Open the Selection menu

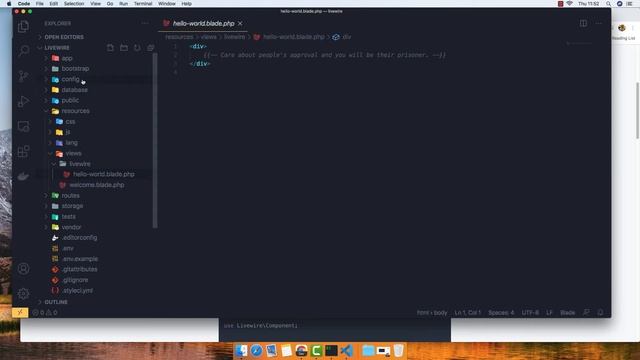point(74,4)
